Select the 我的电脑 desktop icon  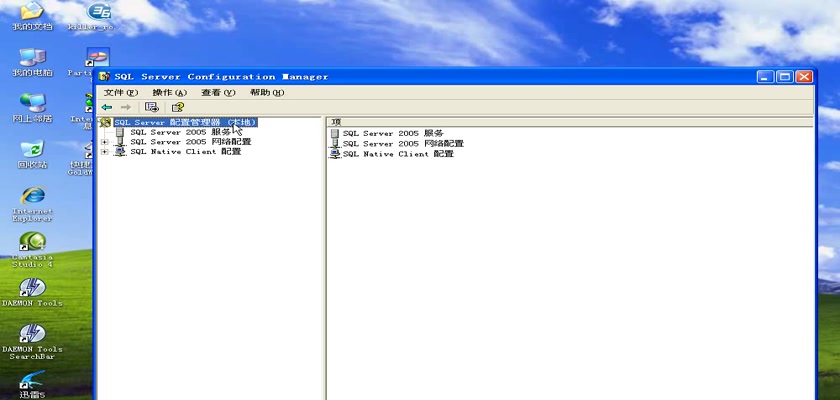tap(33, 62)
